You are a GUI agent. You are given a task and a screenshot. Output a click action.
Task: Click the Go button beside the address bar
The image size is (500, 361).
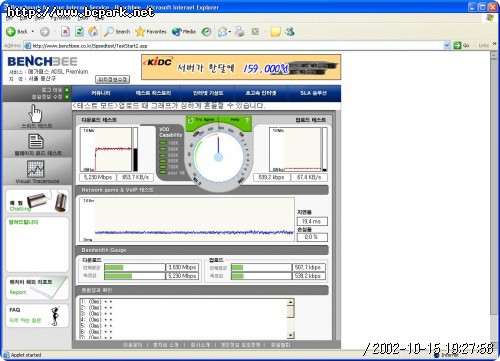pyautogui.click(x=462, y=45)
